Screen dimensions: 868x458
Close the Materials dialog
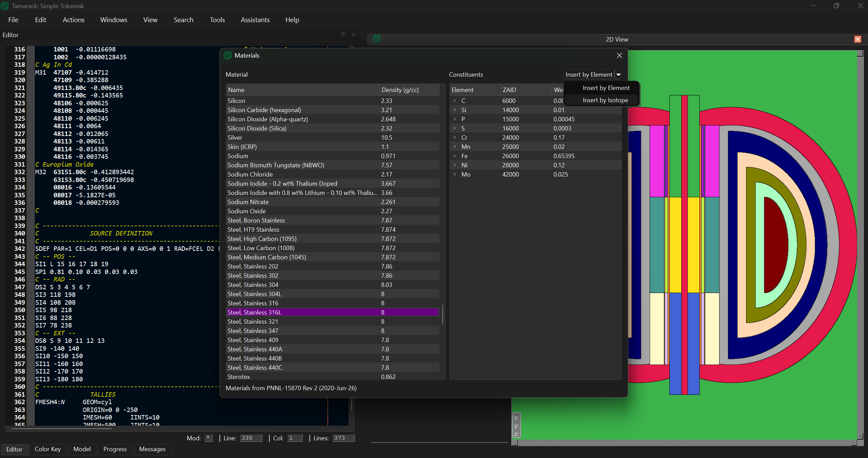619,56
